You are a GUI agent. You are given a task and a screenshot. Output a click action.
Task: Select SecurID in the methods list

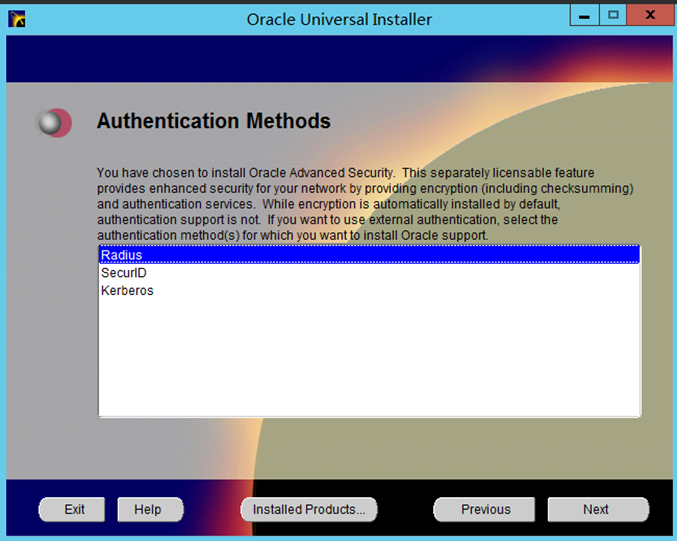[x=369, y=273]
